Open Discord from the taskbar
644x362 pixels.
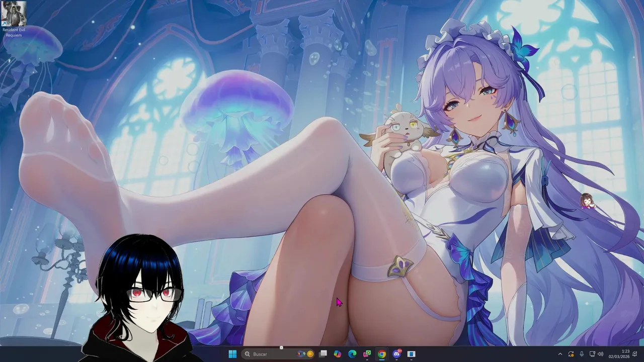coord(396,354)
